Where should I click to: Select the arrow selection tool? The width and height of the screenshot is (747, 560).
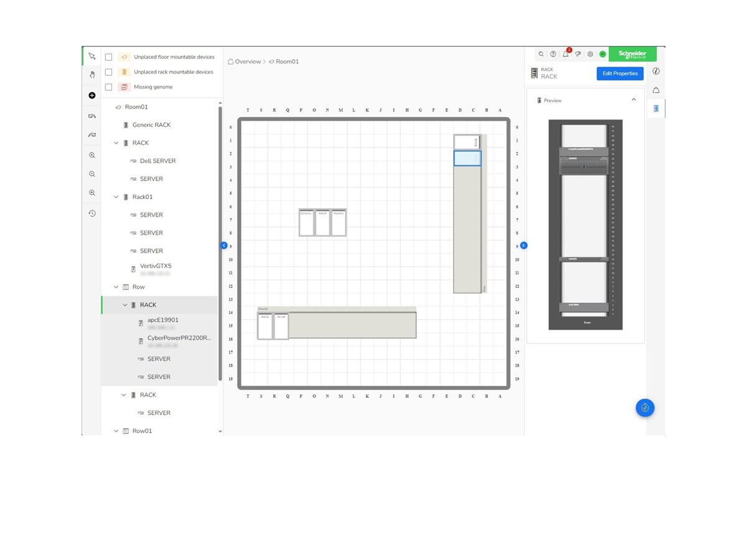tap(92, 56)
